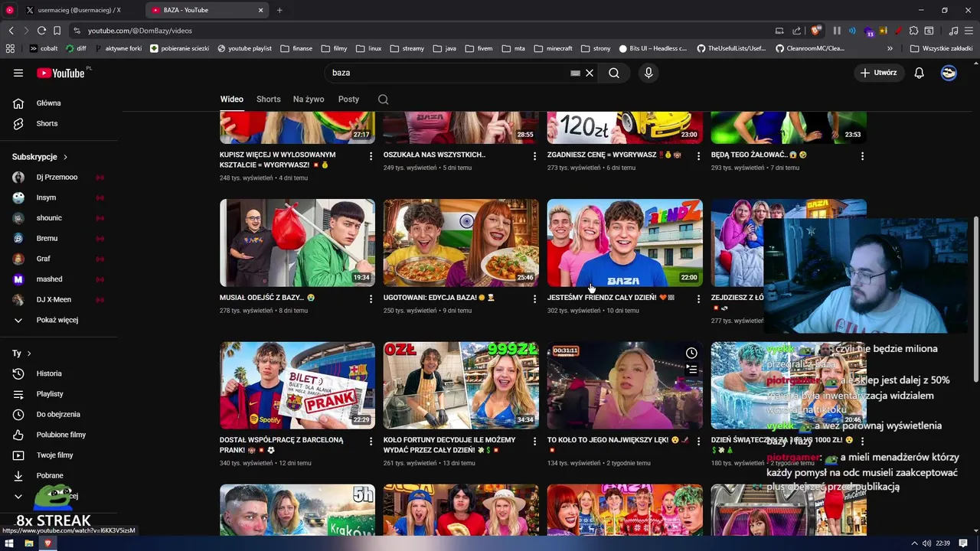Switch to the Posty tab
This screenshot has height=551, width=980.
pos(348,99)
